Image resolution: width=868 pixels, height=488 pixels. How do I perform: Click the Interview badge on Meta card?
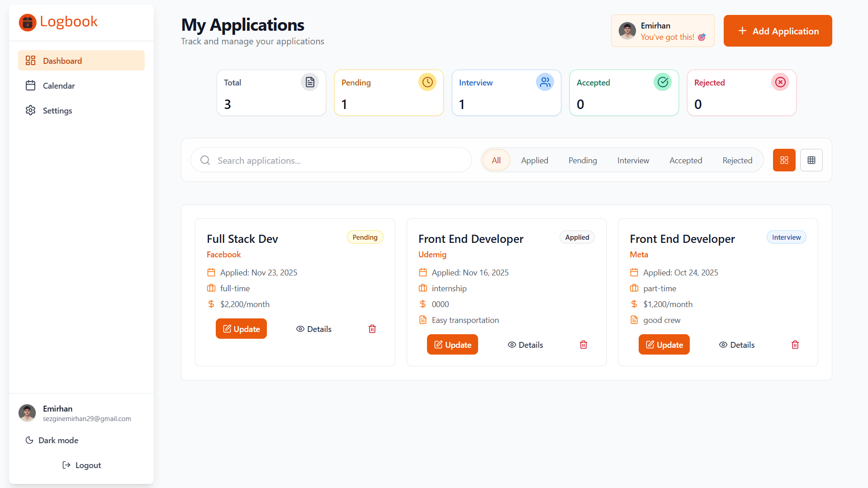point(786,237)
